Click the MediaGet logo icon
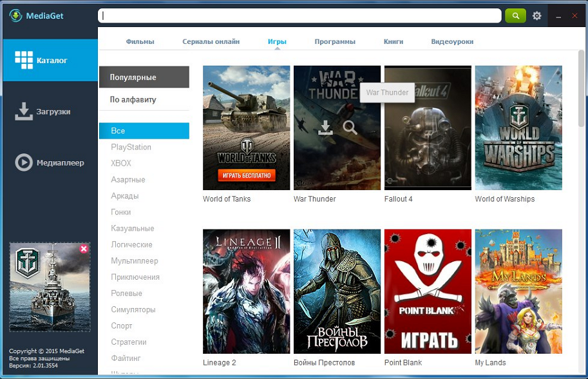588x379 pixels. tap(15, 15)
